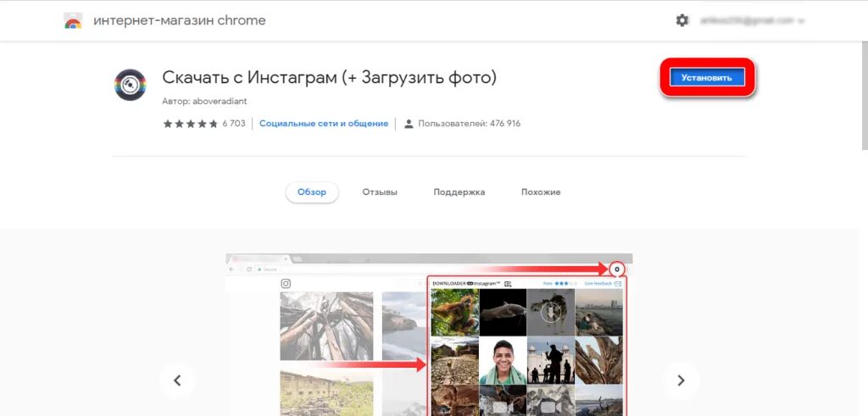Screen dimensions: 868x416
Task: Click the extension preview screenshot
Action: click(429, 335)
